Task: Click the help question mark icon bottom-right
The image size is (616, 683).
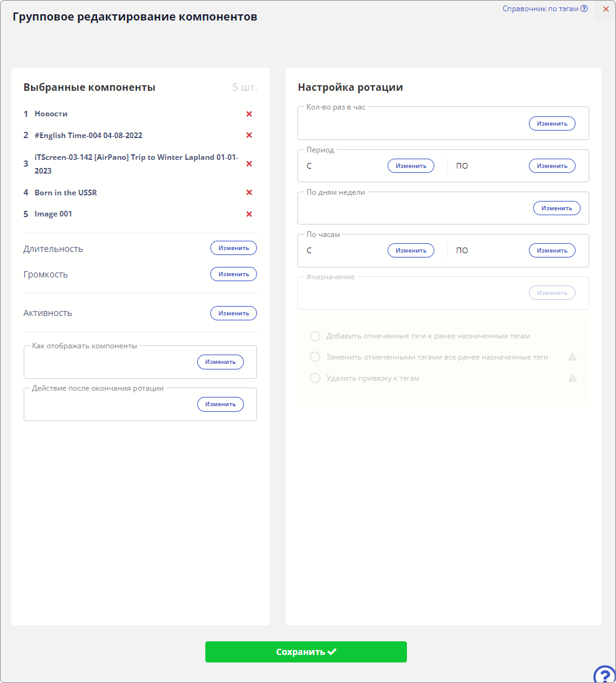Action: point(604,675)
